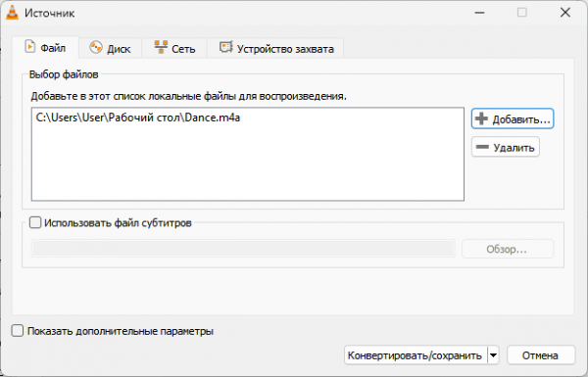This screenshot has height=377, width=588.
Task: Switch to the Файл tab
Action: coord(45,48)
